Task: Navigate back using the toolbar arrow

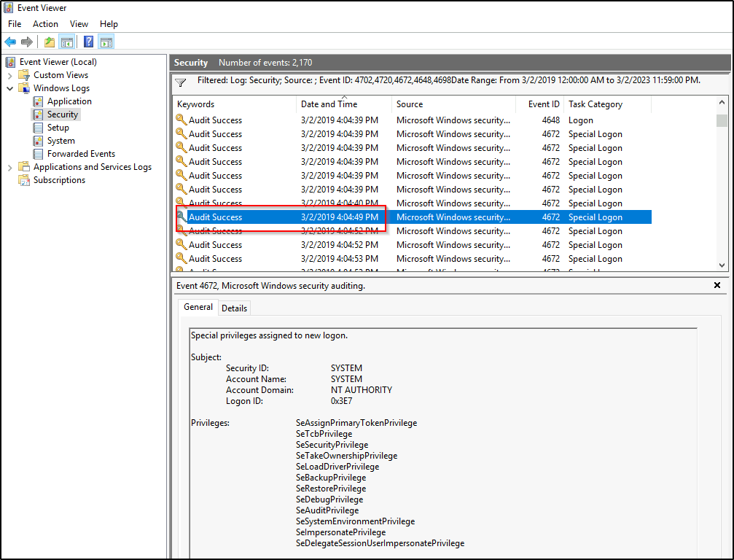Action: 9,42
